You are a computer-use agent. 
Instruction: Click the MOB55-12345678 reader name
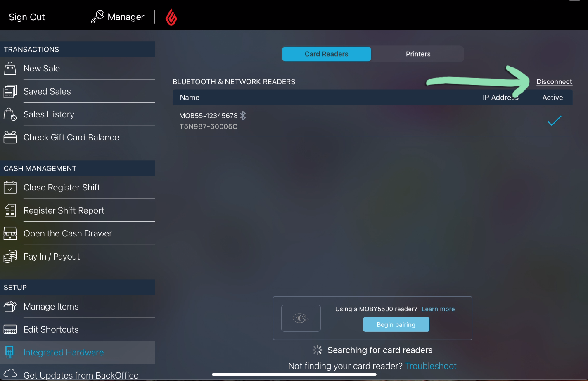[209, 116]
